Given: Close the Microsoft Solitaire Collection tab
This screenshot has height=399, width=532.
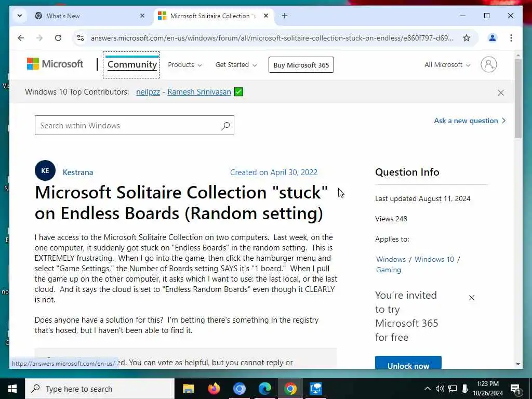Looking at the screenshot, I should 266,16.
